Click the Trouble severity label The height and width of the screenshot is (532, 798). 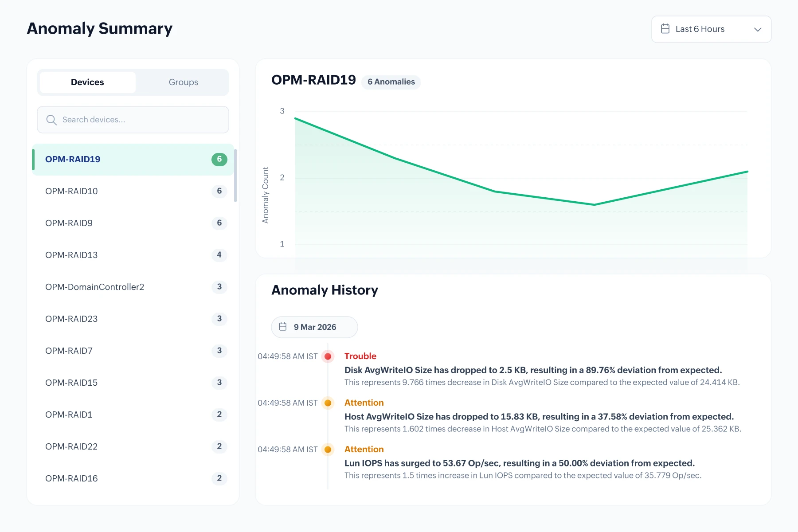click(360, 356)
